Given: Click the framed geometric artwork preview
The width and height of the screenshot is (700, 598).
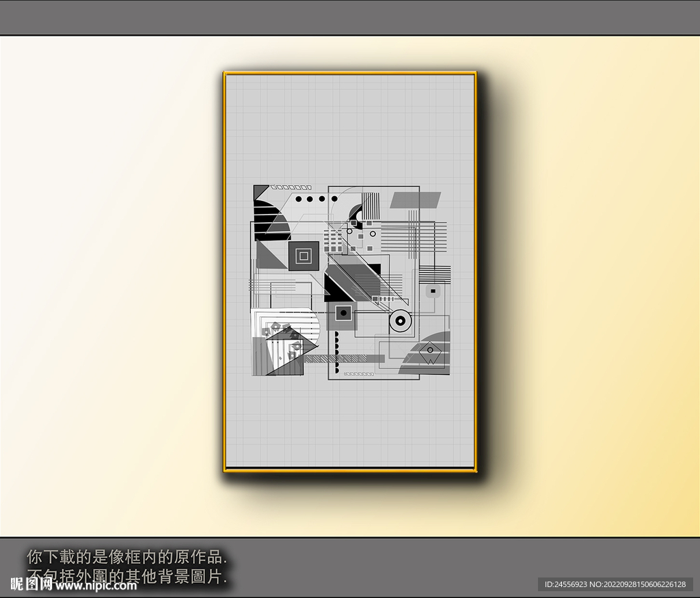Looking at the screenshot, I should [x=350, y=271].
